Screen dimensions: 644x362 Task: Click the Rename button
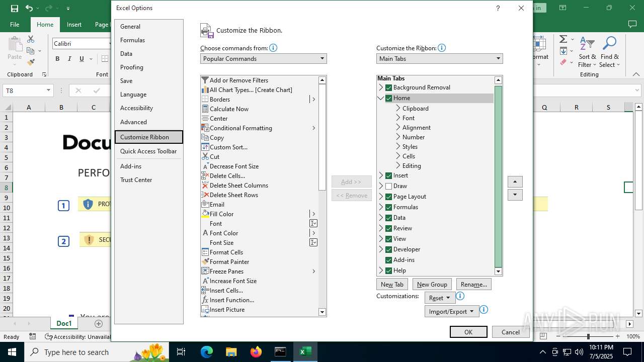pyautogui.click(x=474, y=285)
